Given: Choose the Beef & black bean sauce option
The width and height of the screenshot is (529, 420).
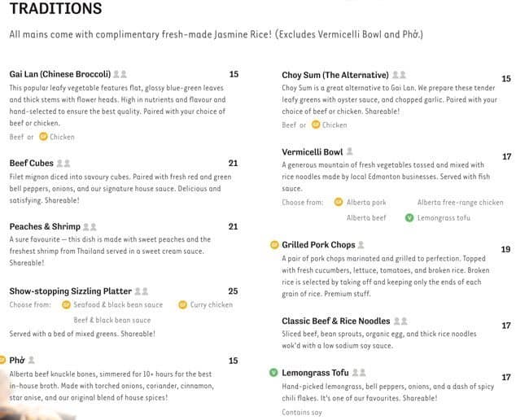Looking at the screenshot, I should pyautogui.click(x=111, y=320).
